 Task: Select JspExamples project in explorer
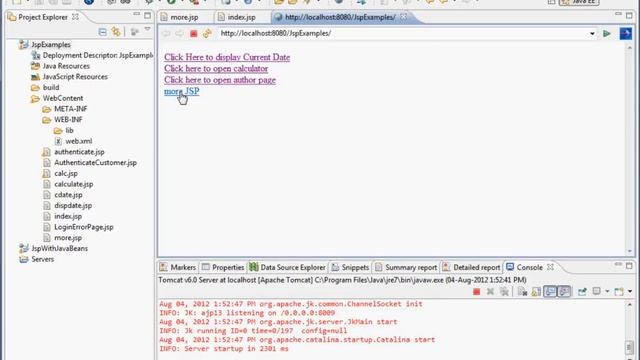pyautogui.click(x=51, y=44)
